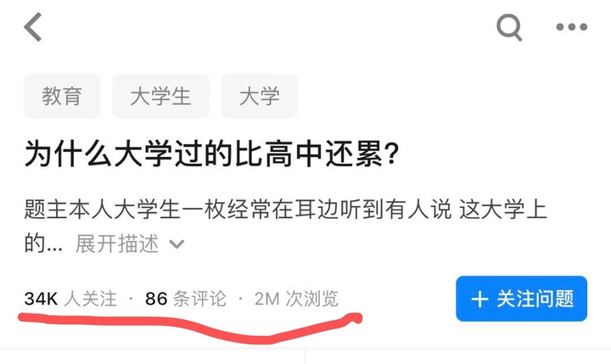Follow the question with 关注问题 button

[521, 299]
